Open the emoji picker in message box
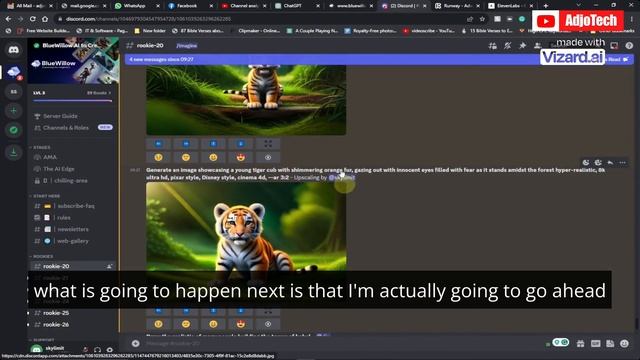The width and height of the screenshot is (640, 360). 624,344
